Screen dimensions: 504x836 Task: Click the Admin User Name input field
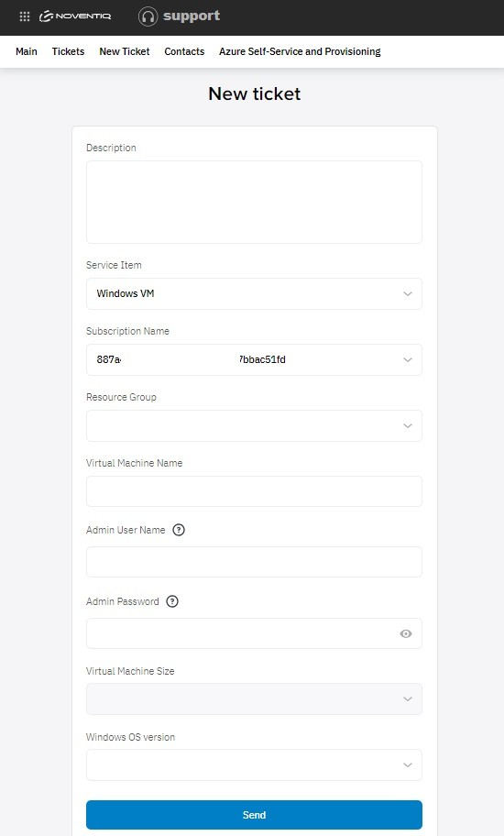point(254,562)
